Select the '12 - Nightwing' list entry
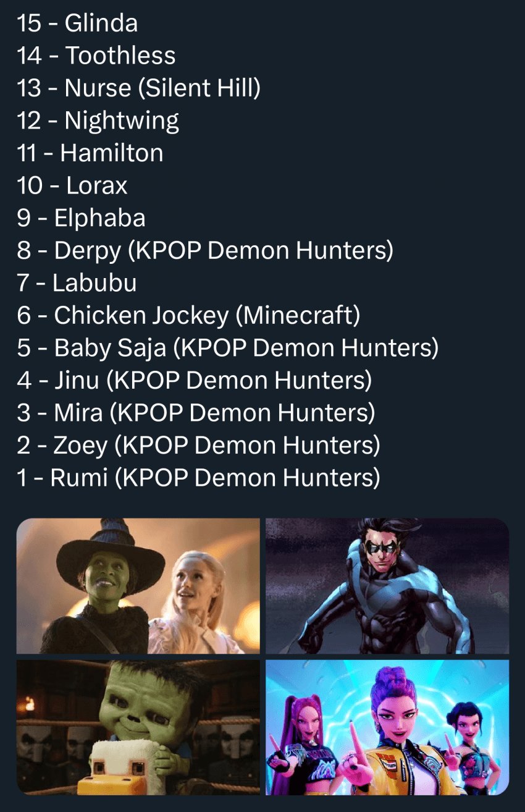The image size is (525, 812). (98, 121)
